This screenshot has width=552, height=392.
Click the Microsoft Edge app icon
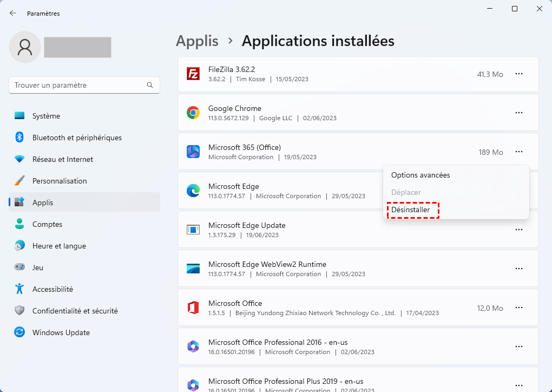coord(193,191)
